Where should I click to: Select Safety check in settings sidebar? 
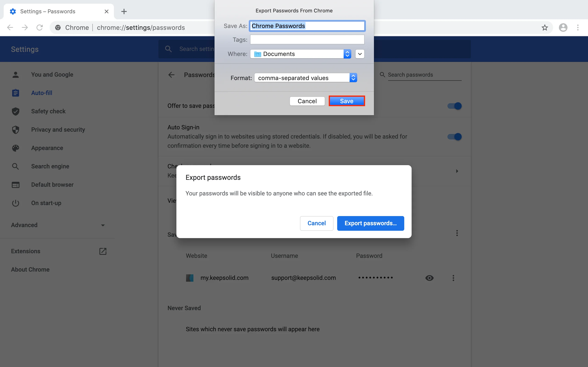click(48, 111)
